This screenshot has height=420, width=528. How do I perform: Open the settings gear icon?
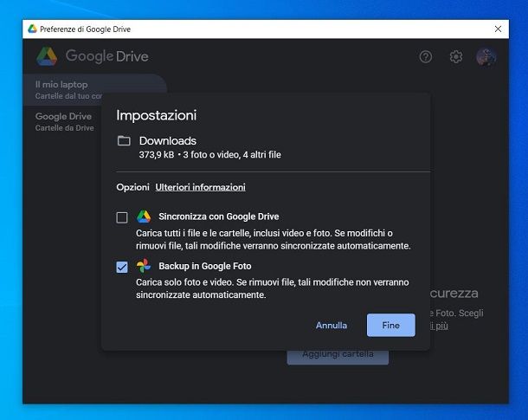[x=456, y=56]
